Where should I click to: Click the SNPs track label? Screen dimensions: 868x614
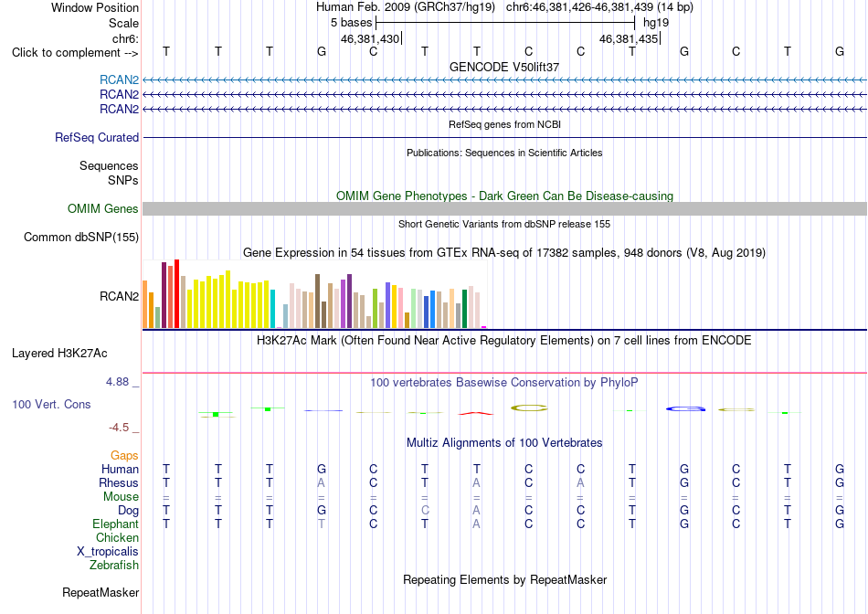(123, 181)
